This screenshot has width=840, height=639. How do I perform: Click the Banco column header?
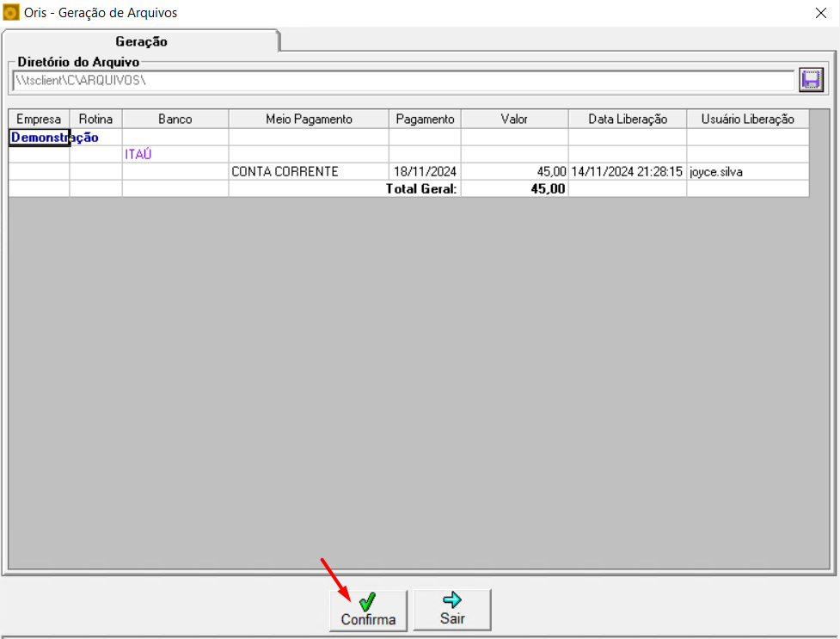175,119
